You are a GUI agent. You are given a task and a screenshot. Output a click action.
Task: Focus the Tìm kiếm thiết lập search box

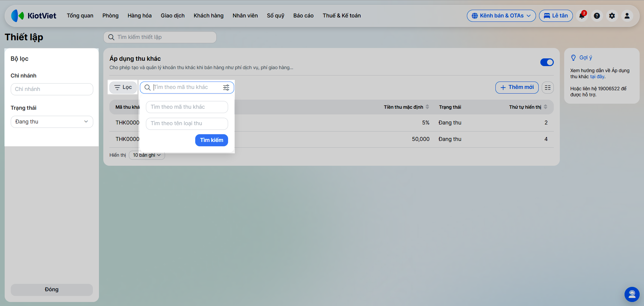point(160,37)
